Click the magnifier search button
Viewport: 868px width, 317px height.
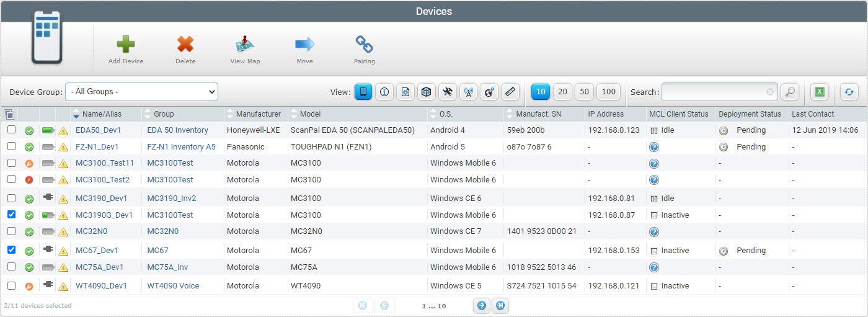790,92
